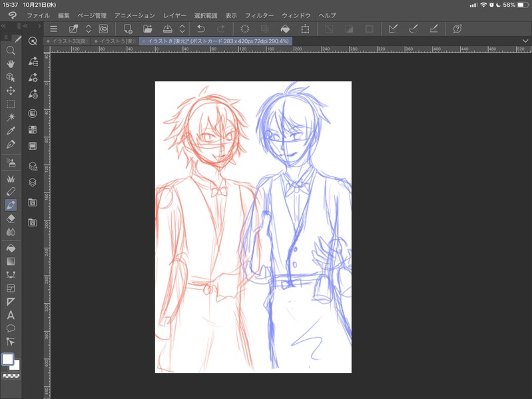Open the Sub Tool palette icon
Screen dimensions: 532x399
(x=33, y=61)
